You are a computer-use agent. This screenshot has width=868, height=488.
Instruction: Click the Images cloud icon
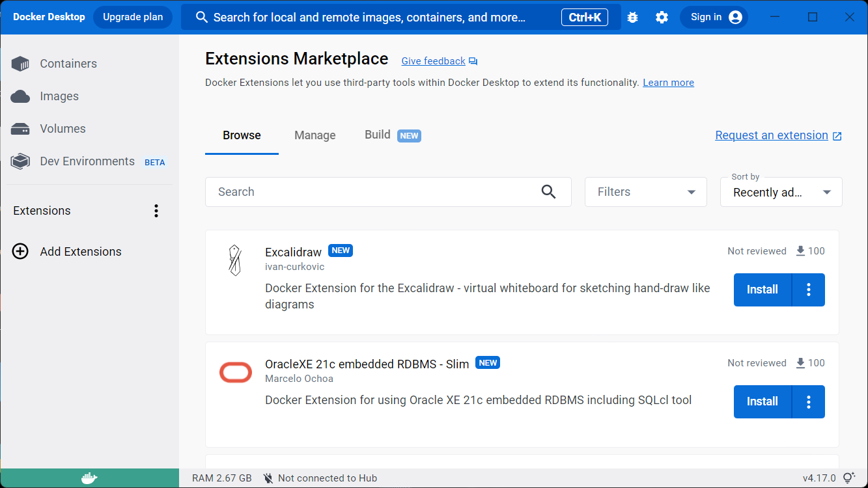[x=20, y=96]
